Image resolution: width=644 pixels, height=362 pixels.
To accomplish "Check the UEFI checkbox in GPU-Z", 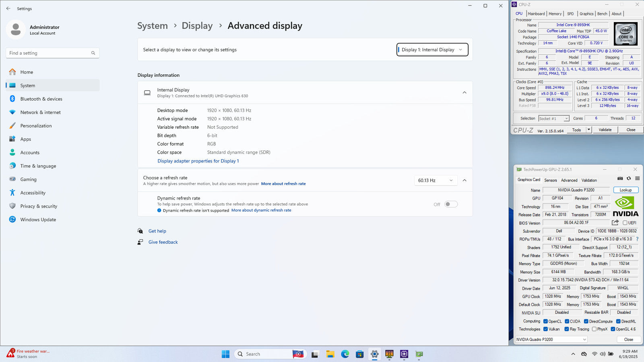I will [x=625, y=223].
